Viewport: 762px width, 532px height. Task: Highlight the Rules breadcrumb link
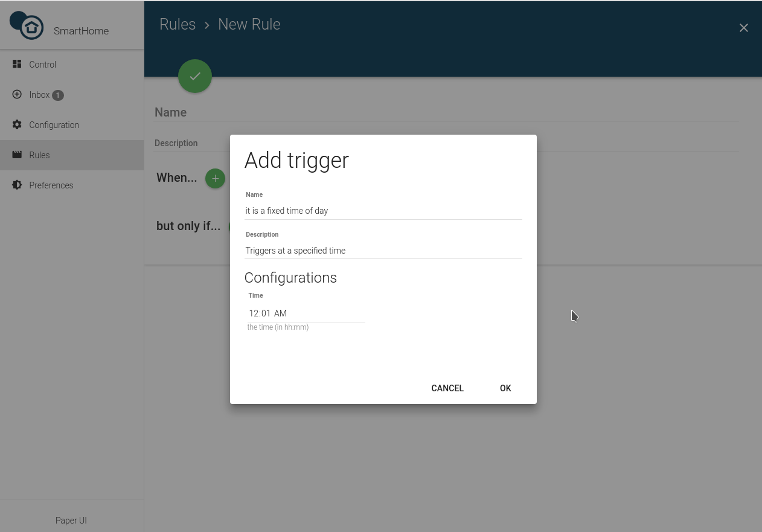178,24
